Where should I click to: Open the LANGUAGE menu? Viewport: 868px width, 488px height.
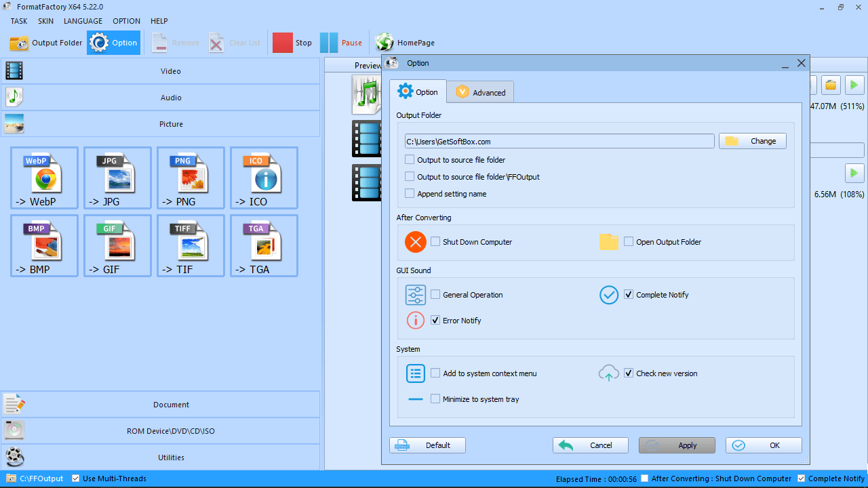point(83,21)
